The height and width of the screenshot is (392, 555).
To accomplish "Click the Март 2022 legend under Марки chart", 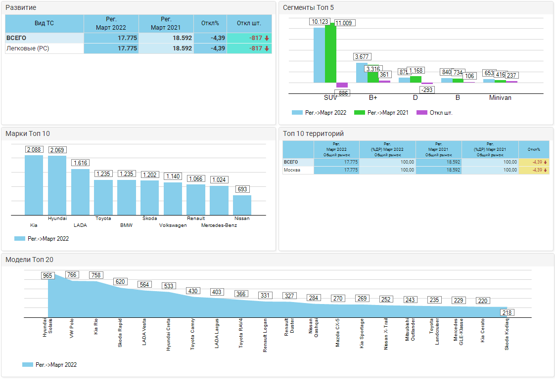I will click(x=42, y=239).
